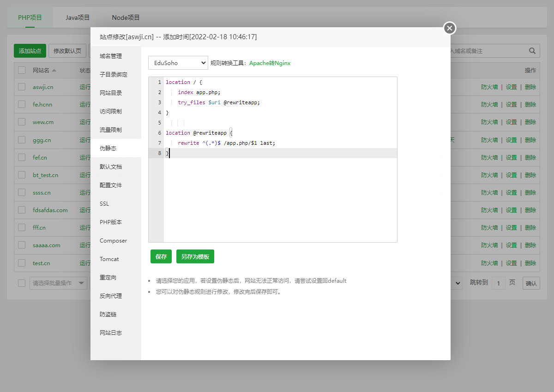Toggle the select-all checkbox in table header
The image size is (554, 392).
pos(22,71)
